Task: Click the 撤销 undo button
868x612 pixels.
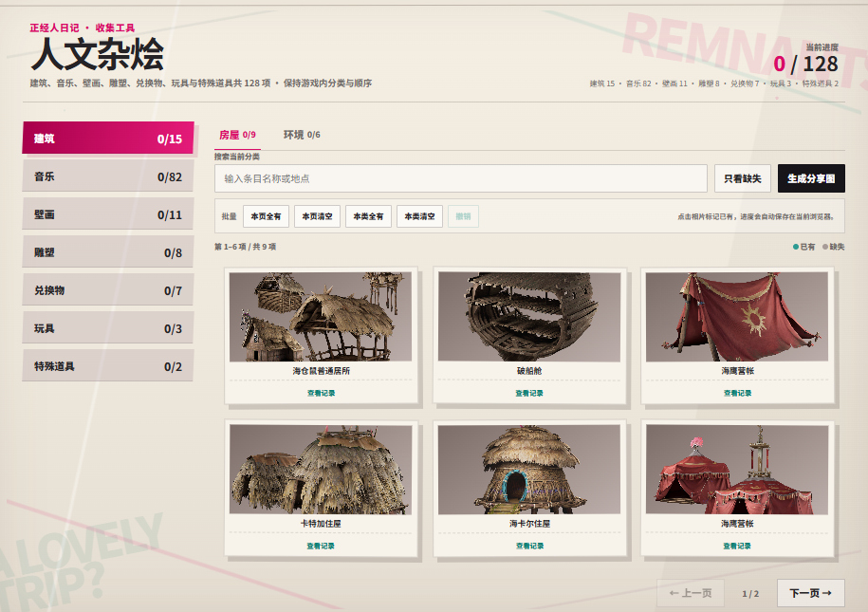Action: click(463, 216)
